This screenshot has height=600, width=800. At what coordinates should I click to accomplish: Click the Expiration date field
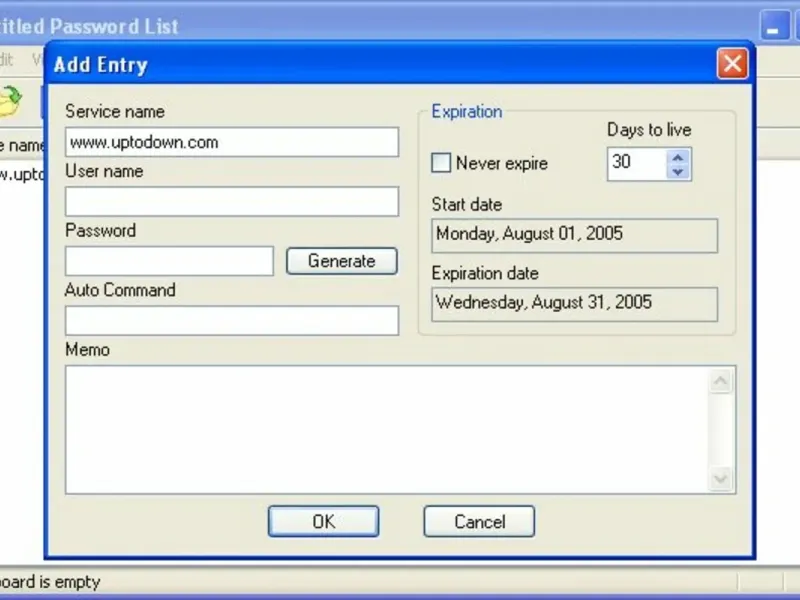click(574, 304)
